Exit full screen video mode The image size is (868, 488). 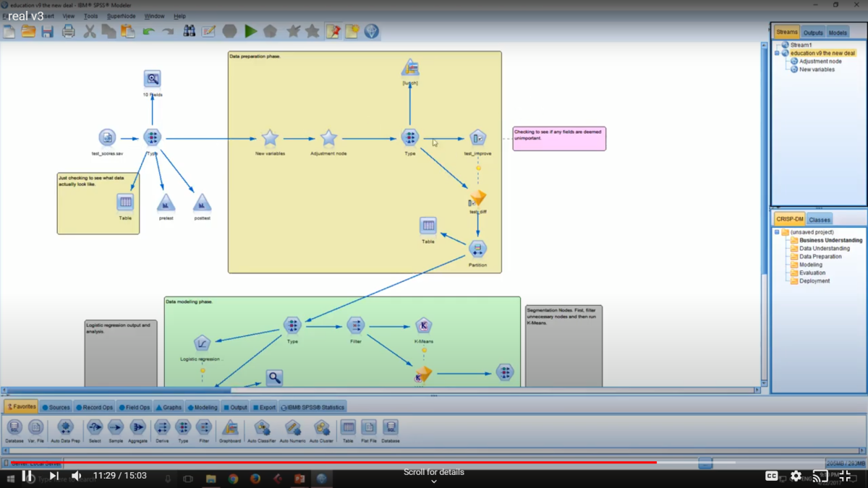point(845,476)
